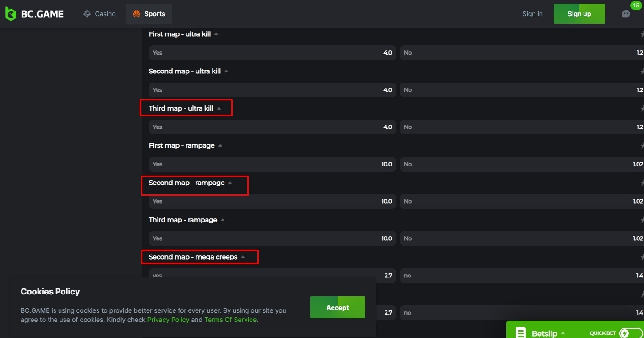The width and height of the screenshot is (644, 338).
Task: Click the BC.GAME logo
Action: 34,14
